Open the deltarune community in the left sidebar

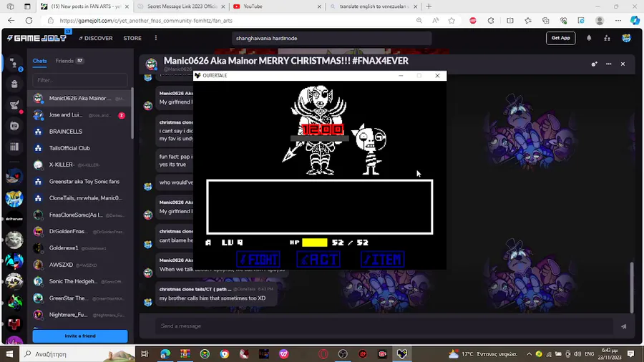pyautogui.click(x=14, y=219)
